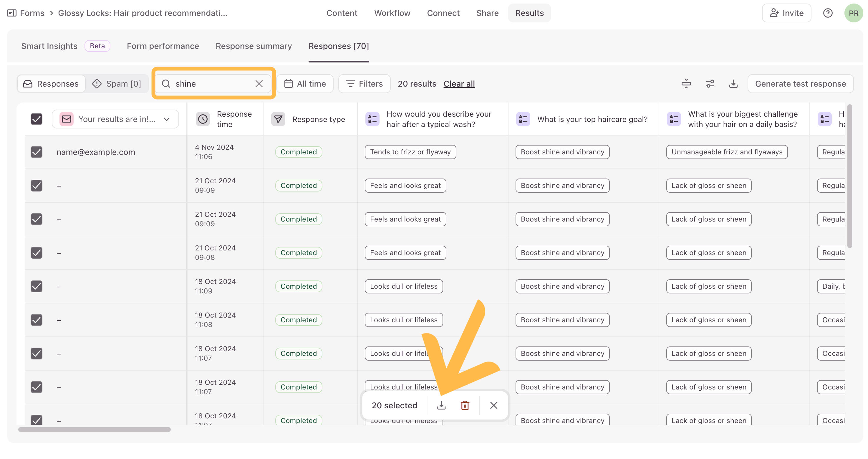Click Unmanageable frizz and flyaways tag
This screenshot has width=868, height=459.
coord(727,152)
